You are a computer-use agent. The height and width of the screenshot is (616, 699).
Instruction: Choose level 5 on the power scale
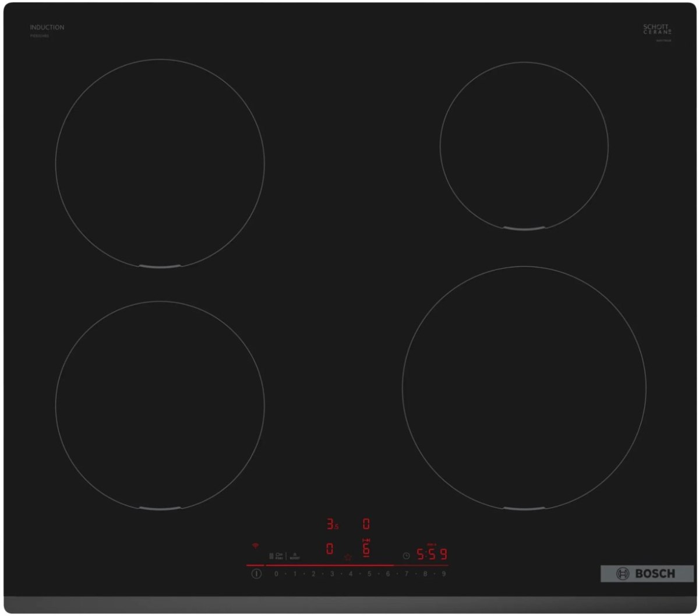(369, 574)
